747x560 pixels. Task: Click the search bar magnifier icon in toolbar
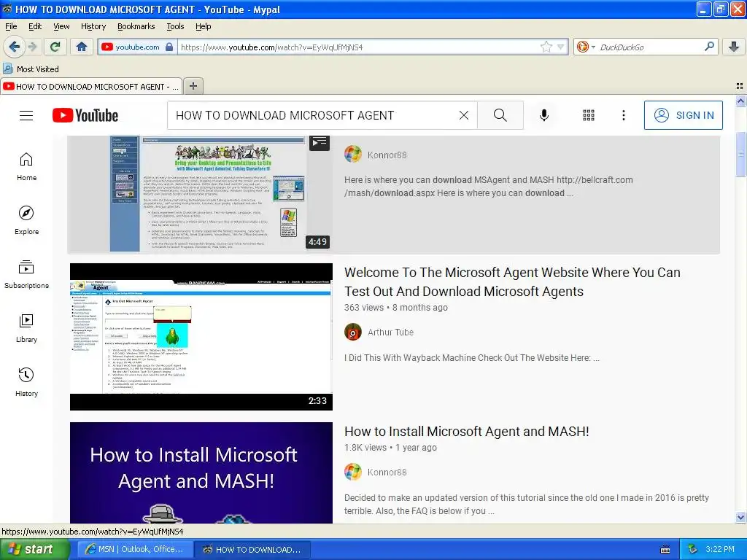coord(709,47)
